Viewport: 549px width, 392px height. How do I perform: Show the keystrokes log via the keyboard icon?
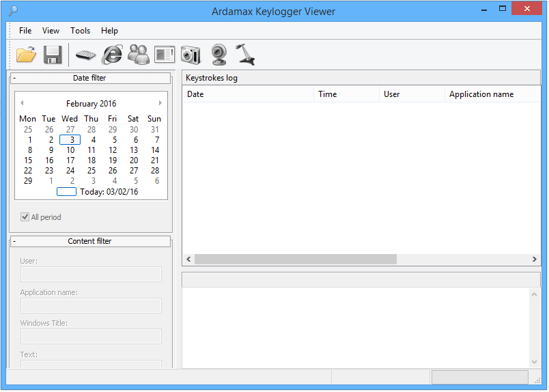click(x=85, y=55)
